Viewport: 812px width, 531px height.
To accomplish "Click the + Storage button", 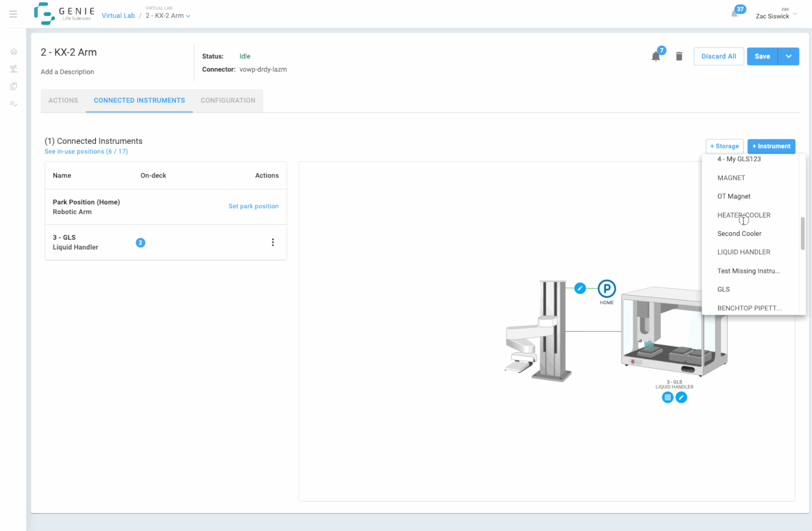I will 724,146.
